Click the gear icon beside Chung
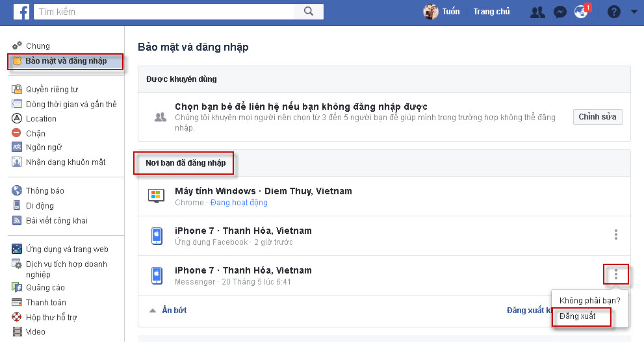The width and height of the screenshot is (644, 343). pyautogui.click(x=17, y=45)
